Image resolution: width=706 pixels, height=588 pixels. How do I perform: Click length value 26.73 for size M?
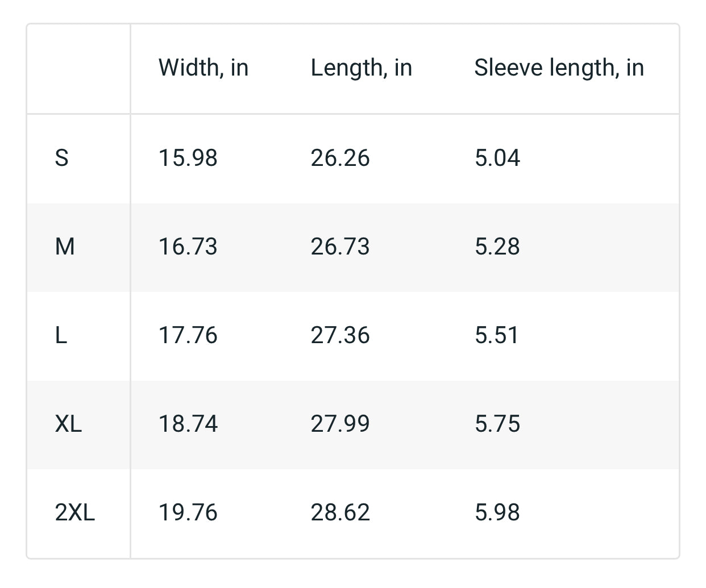coord(340,247)
